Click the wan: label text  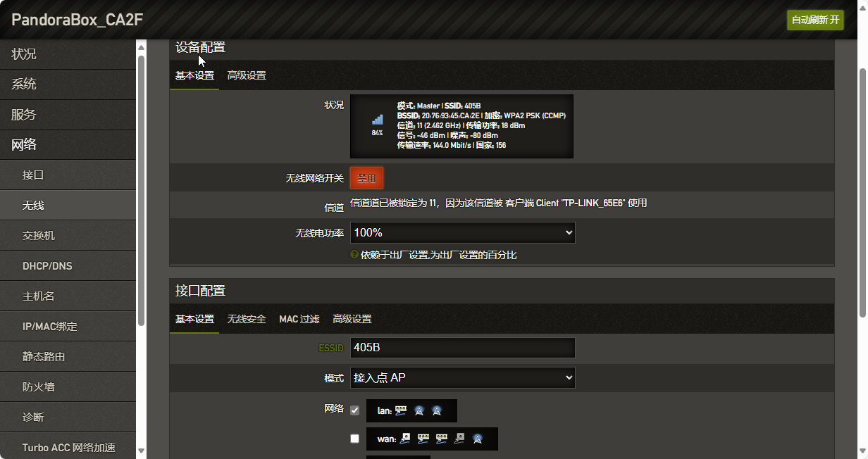pos(387,439)
